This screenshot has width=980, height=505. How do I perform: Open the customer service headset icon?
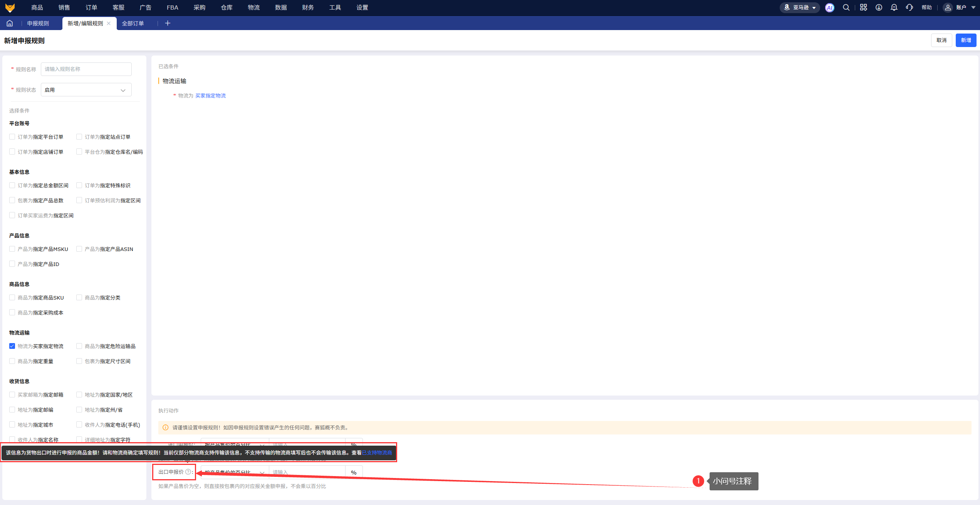[910, 8]
